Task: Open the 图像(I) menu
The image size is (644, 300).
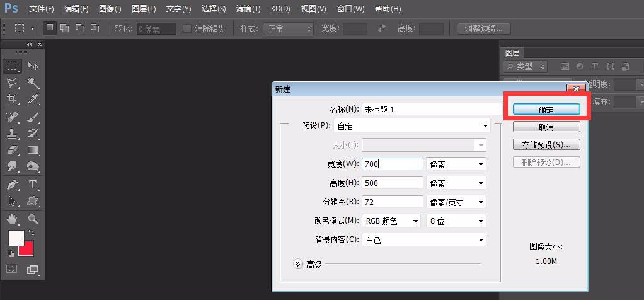Action: (110, 9)
